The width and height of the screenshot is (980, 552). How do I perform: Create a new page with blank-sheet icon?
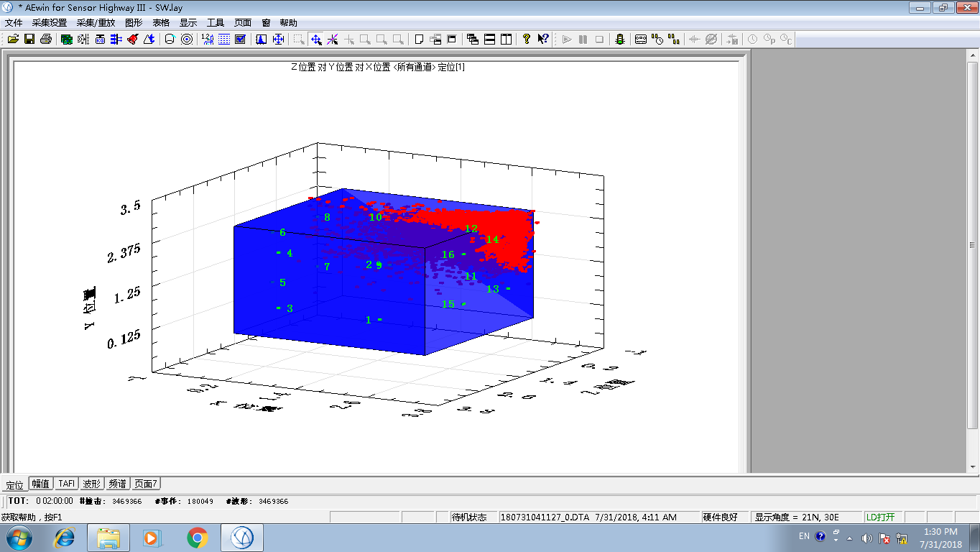419,39
